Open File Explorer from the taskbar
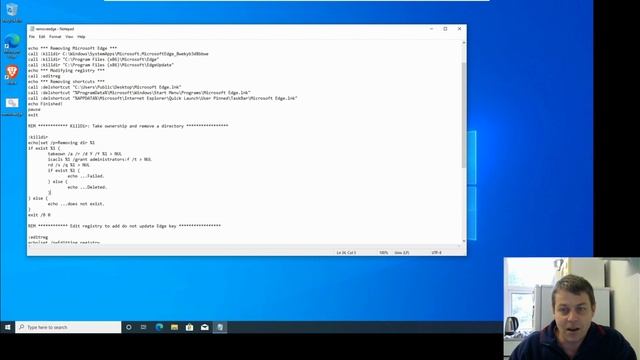Viewport: 640px width, 360px height. click(x=174, y=327)
